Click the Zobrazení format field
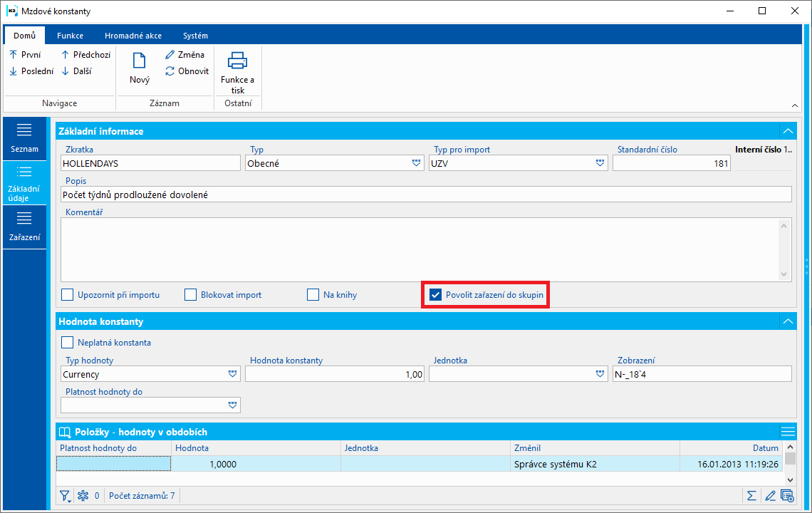 702,374
